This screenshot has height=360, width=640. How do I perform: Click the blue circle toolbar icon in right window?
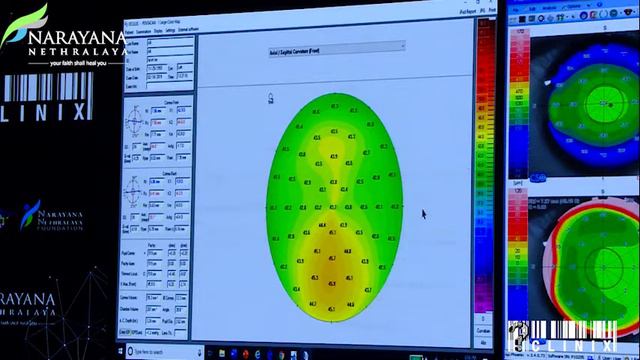click(x=584, y=16)
